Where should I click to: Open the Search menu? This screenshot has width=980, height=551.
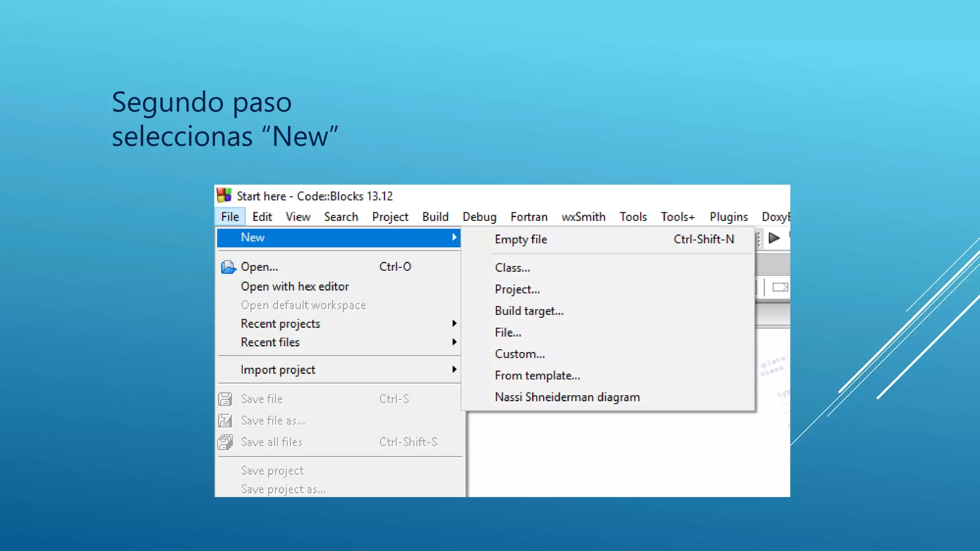(x=341, y=217)
